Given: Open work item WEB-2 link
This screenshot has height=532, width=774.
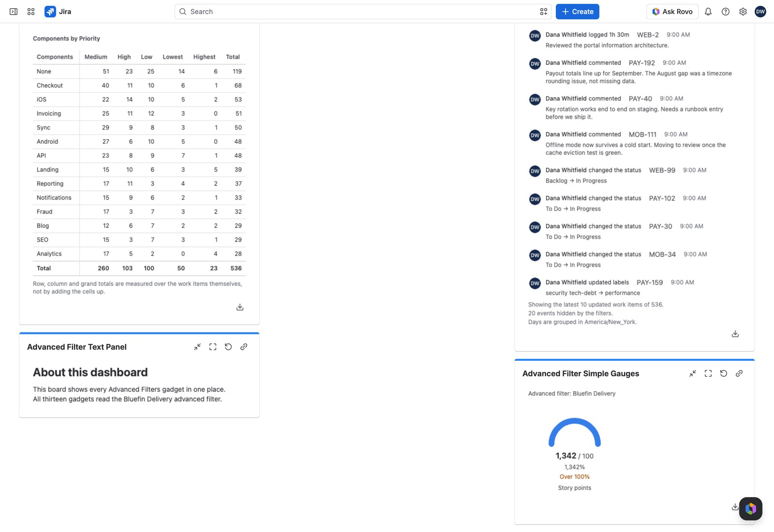Looking at the screenshot, I should coord(648,35).
